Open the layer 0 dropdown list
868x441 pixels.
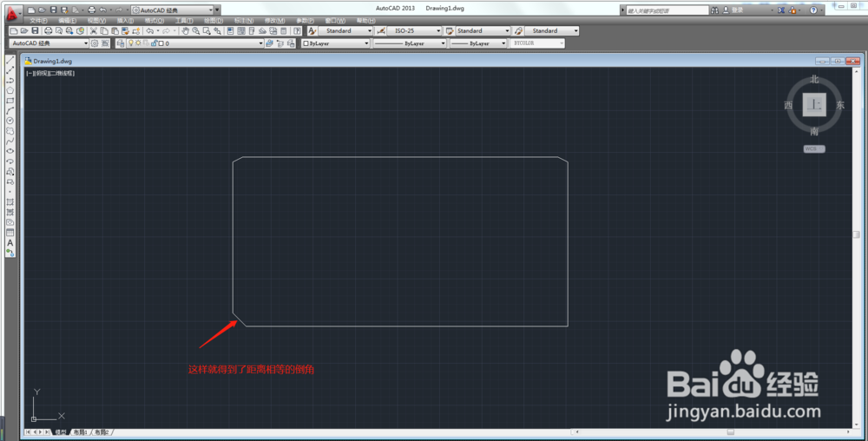[x=260, y=43]
